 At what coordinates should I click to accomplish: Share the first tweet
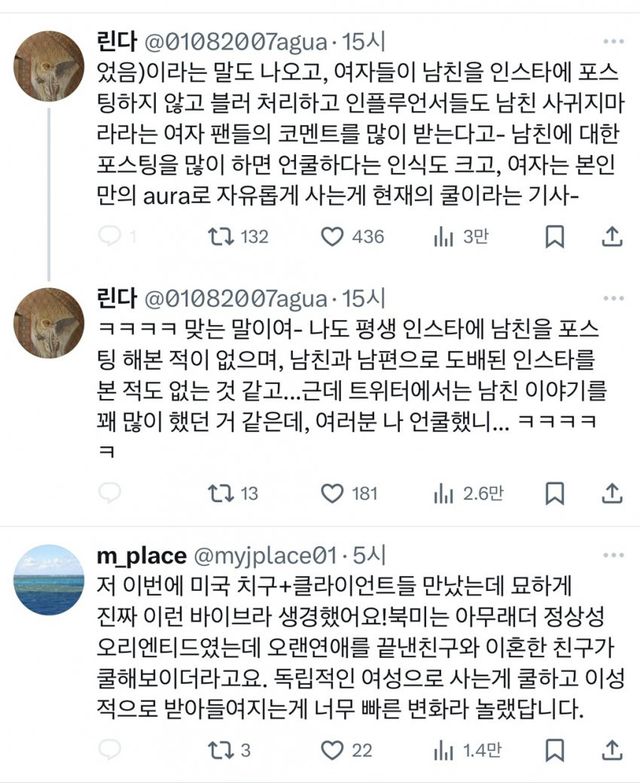coord(611,237)
